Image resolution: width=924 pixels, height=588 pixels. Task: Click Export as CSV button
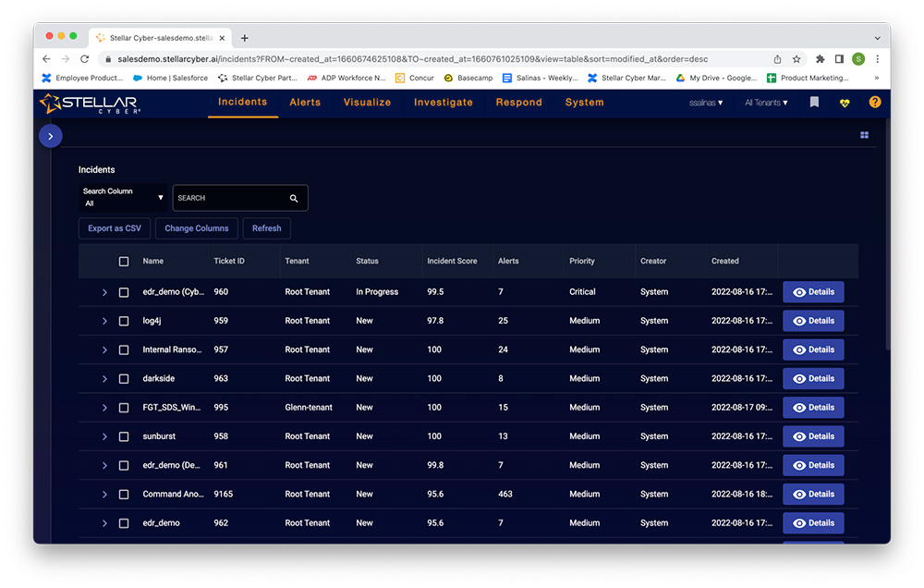tap(115, 228)
